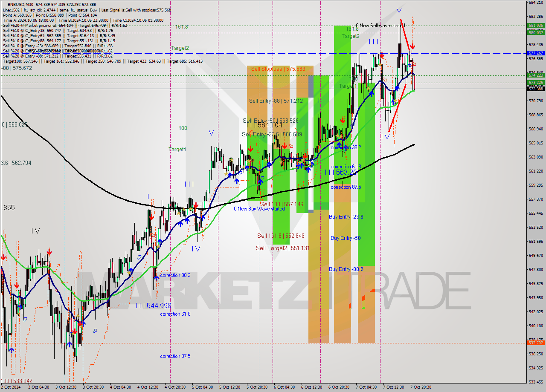Viewport: 546px width, 392px height.
Task: Select the line starting with Line:1582
Action: tap(87, 10)
